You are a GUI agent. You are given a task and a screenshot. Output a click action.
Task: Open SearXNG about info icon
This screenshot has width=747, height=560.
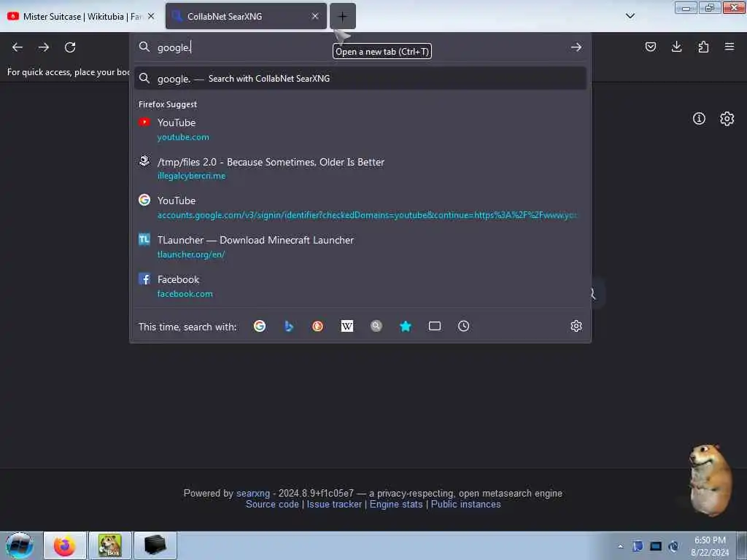point(699,119)
